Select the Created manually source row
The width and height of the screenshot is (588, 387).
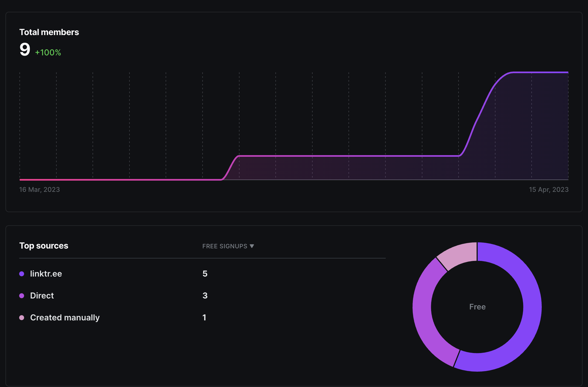(x=202, y=317)
